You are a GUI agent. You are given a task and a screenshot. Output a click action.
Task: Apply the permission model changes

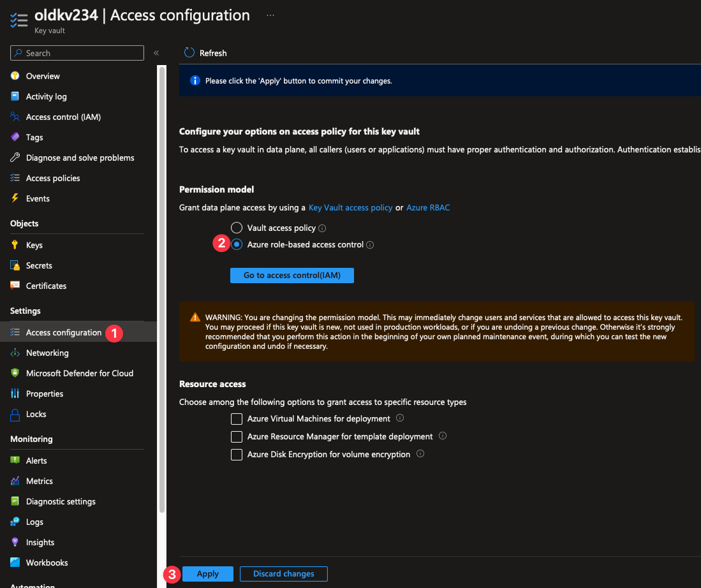(207, 573)
